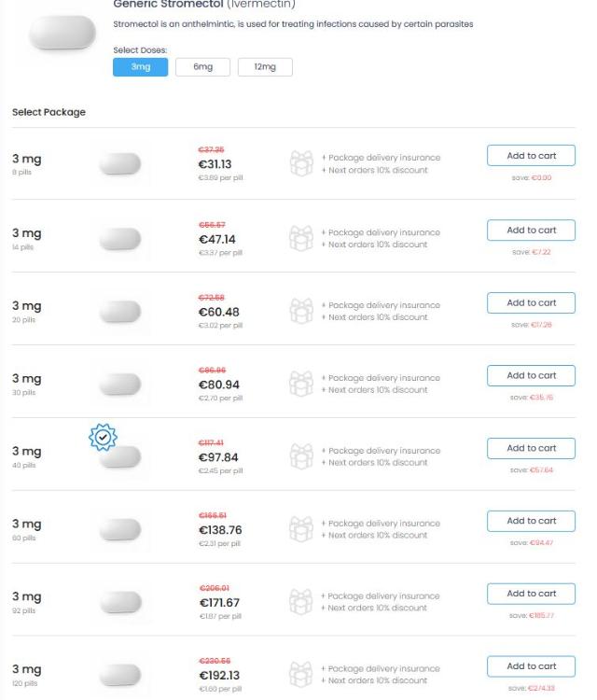Click the pill thumbnail in 60 pills row
Screen dimensions: 597x700
120,528
